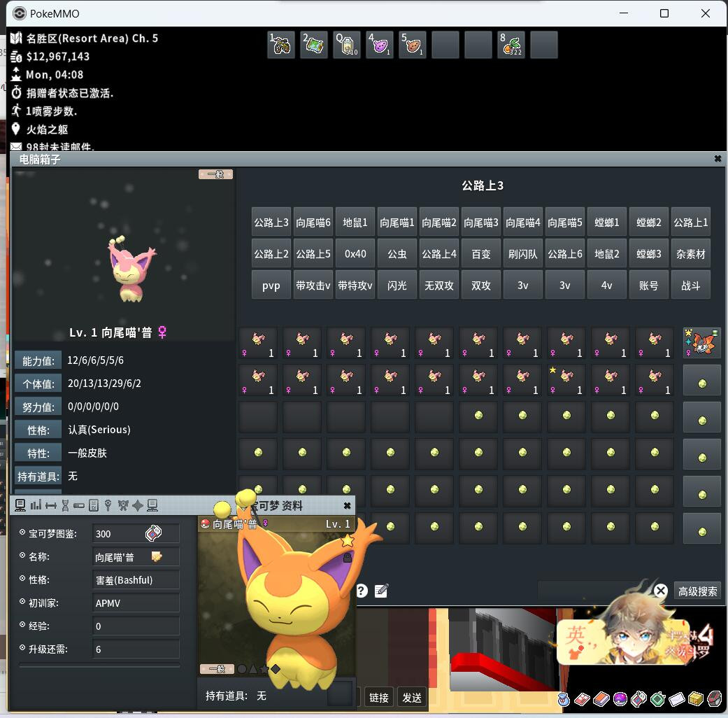Click the Pokedex icon next to 300
Viewport: 728px width, 718px height.
coord(154,533)
